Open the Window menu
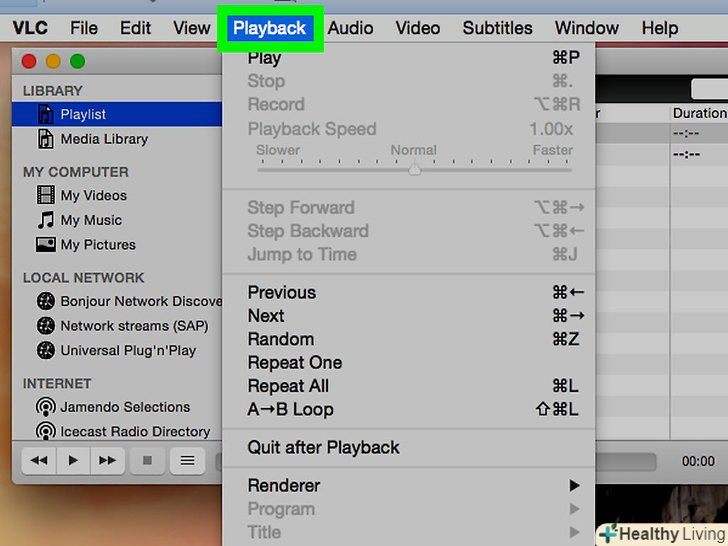 click(586, 28)
